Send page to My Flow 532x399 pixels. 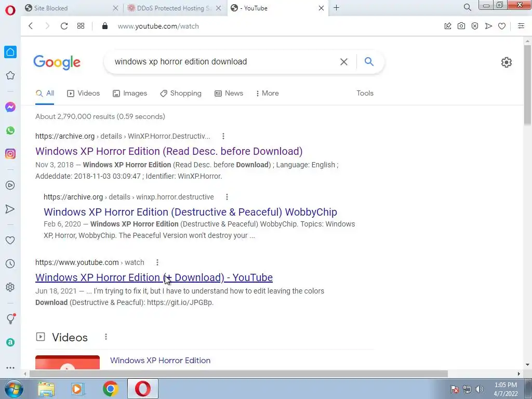click(x=488, y=26)
